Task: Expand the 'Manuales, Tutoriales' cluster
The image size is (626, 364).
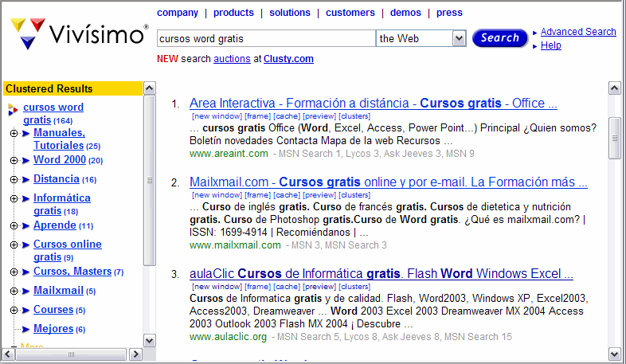Action: [x=14, y=133]
